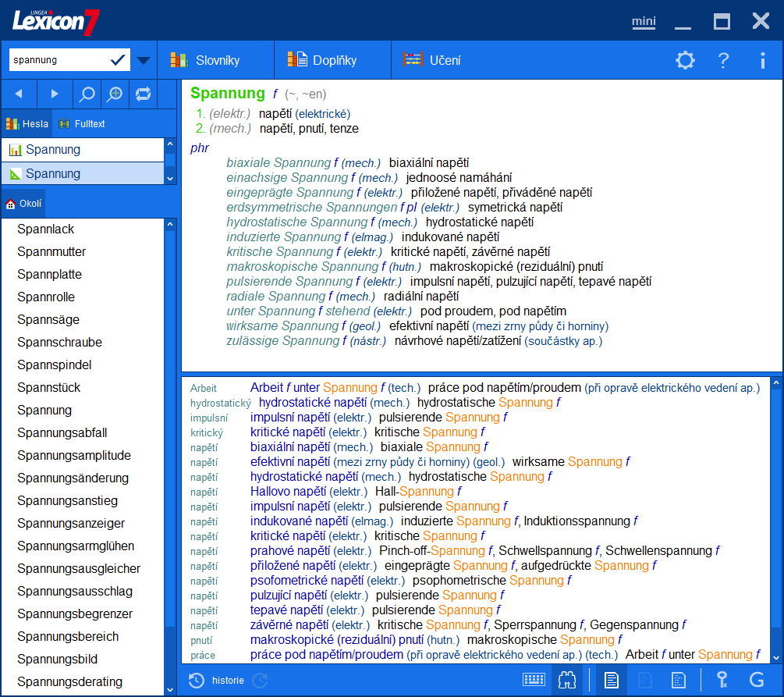Swap translation direction with the arrows icon
This screenshot has height=697, width=784.
click(143, 94)
